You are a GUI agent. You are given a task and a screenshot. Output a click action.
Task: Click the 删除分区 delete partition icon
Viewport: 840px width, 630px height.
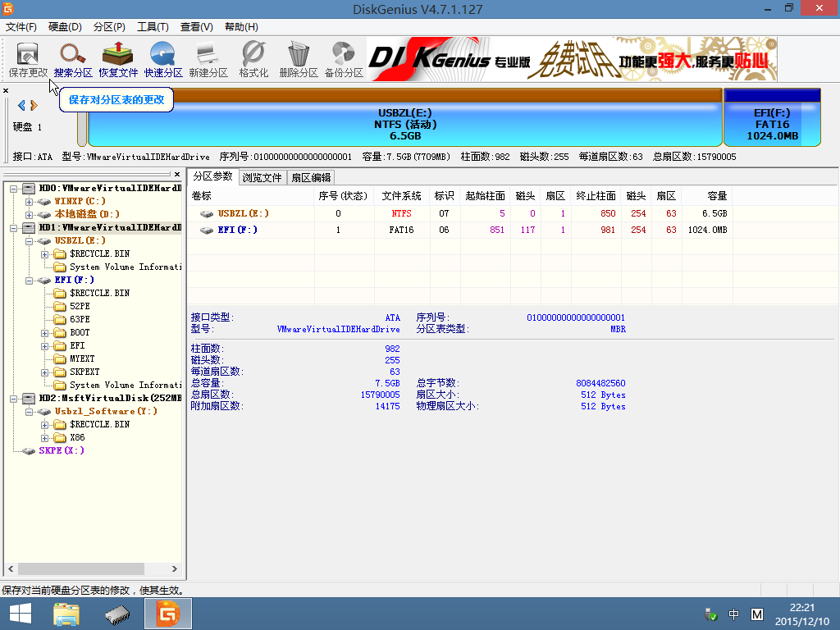pyautogui.click(x=299, y=60)
